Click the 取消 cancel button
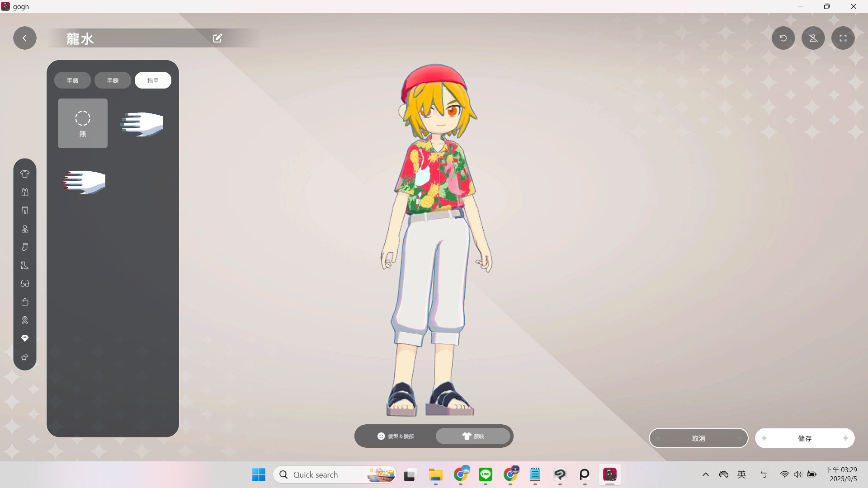This screenshot has width=868, height=488. tap(698, 438)
